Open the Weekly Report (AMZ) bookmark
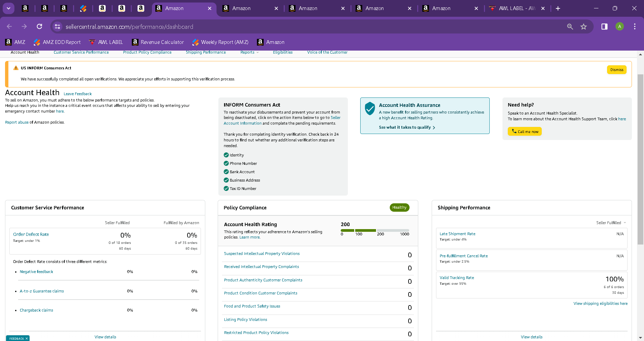The height and width of the screenshot is (341, 644). click(x=221, y=42)
